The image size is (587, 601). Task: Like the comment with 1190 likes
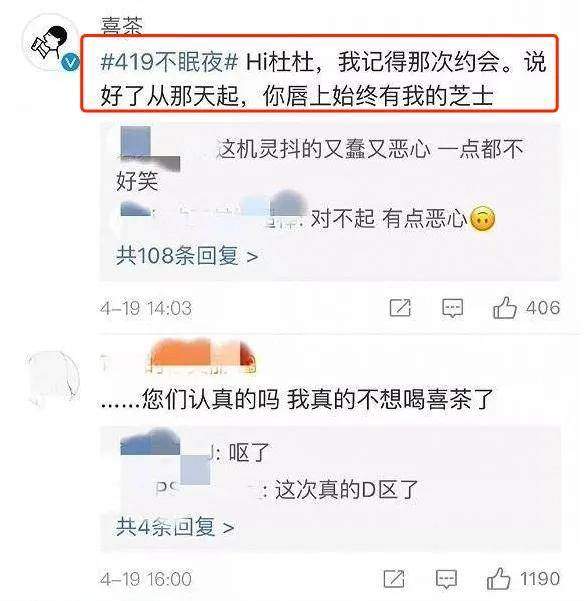(499, 578)
